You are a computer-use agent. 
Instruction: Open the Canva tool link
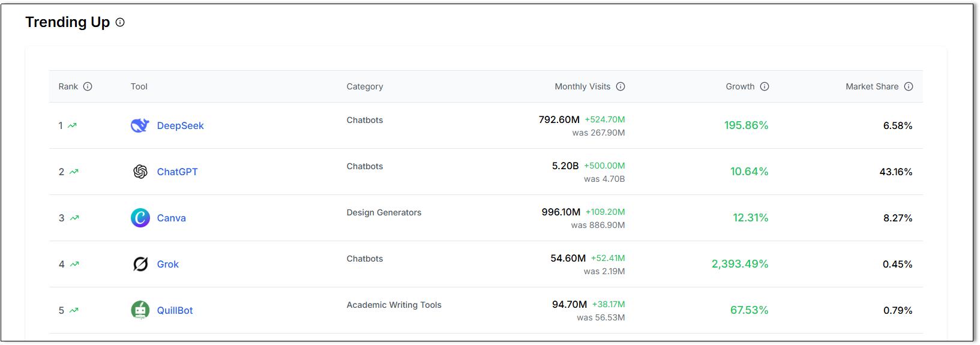coord(171,218)
